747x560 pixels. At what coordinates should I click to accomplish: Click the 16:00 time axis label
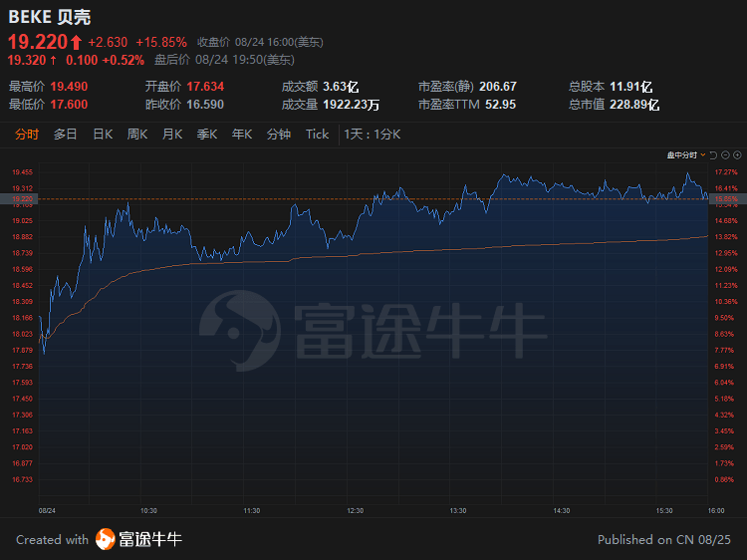(x=716, y=511)
